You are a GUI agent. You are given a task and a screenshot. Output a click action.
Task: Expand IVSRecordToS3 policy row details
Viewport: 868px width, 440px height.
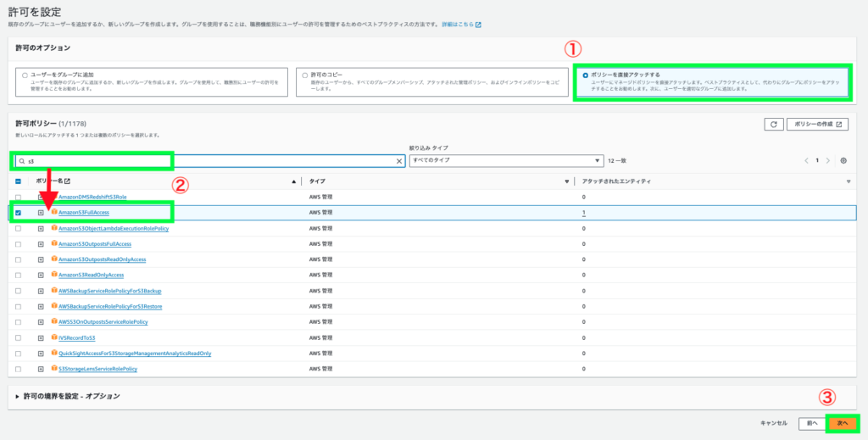[x=40, y=337]
